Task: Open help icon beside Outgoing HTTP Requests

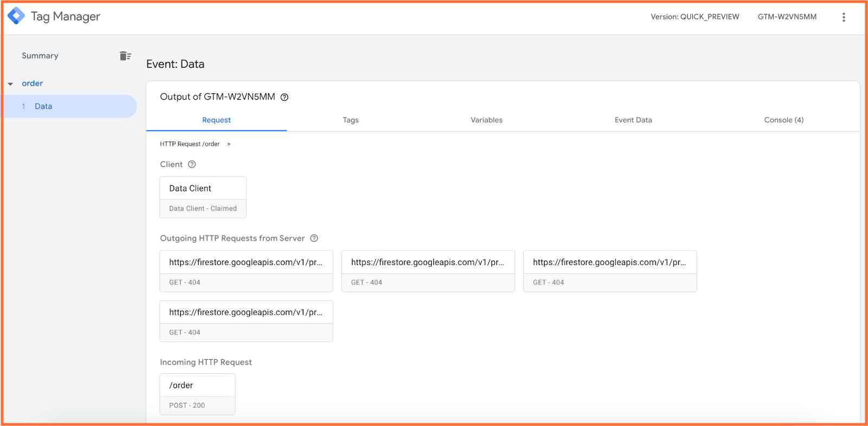Action: [x=314, y=238]
